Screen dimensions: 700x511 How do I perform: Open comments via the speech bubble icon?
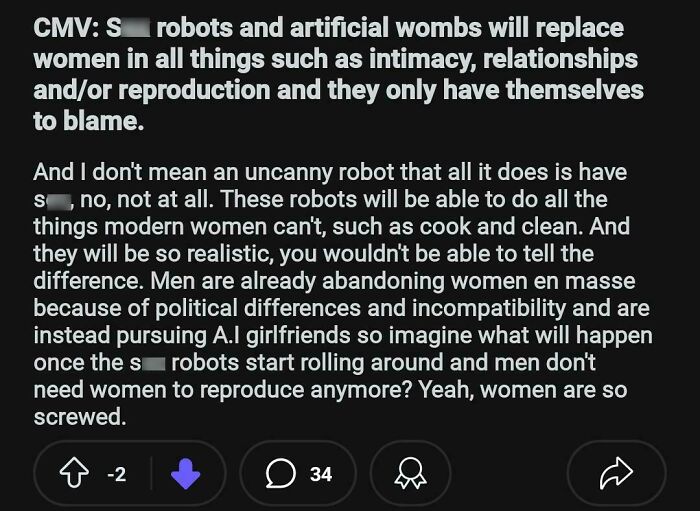(x=280, y=474)
